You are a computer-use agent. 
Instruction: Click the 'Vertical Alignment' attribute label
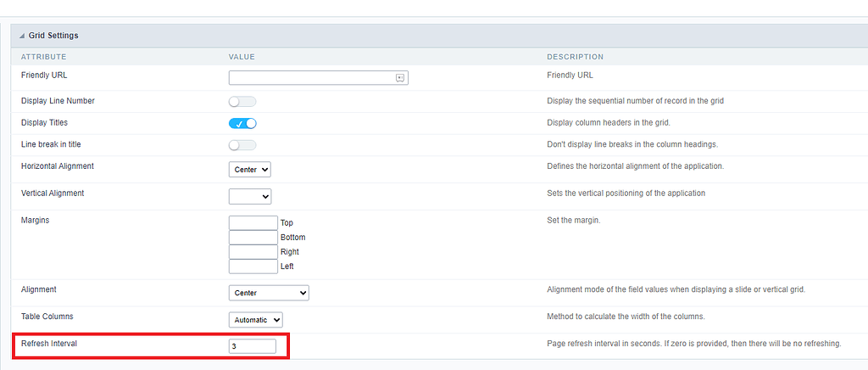(53, 193)
